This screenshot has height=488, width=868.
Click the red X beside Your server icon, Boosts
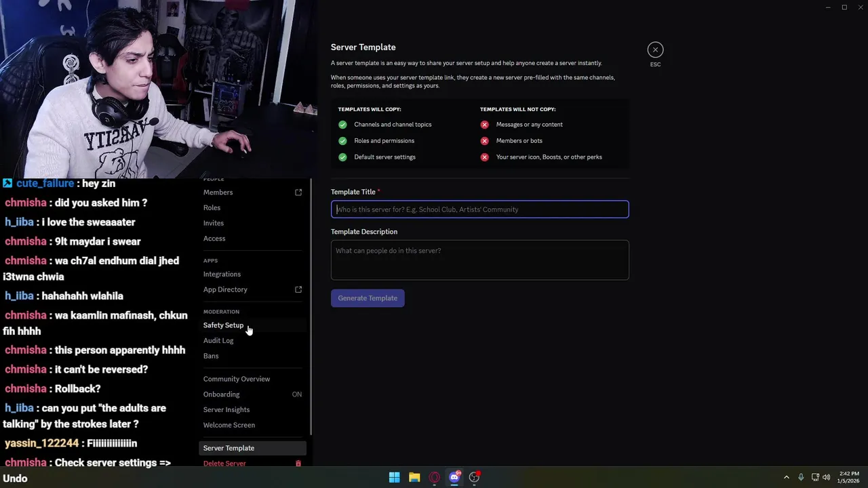[x=484, y=157]
